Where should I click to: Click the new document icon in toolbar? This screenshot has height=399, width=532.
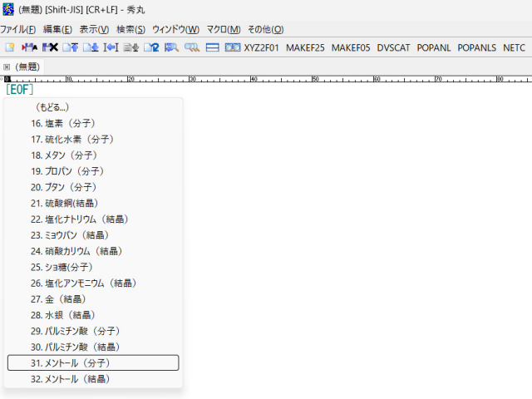pyautogui.click(x=10, y=47)
